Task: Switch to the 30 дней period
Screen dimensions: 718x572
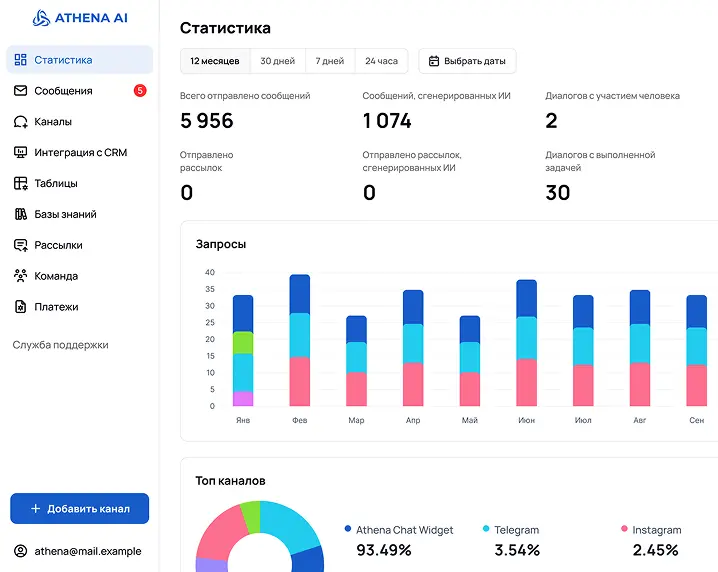Action: tap(277, 61)
